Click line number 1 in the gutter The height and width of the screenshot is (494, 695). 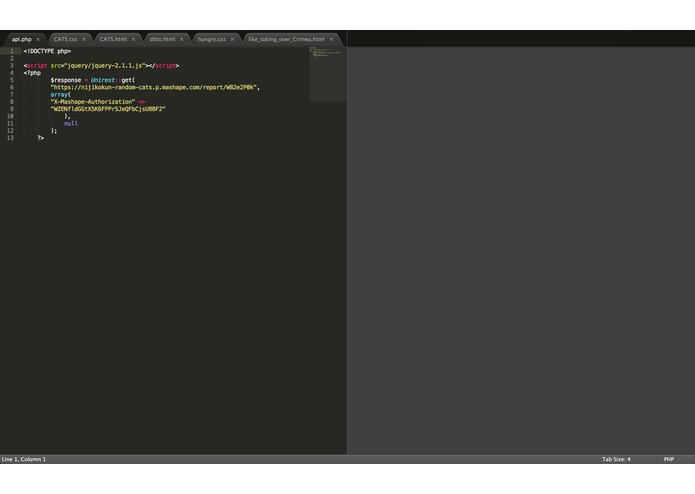click(x=12, y=51)
